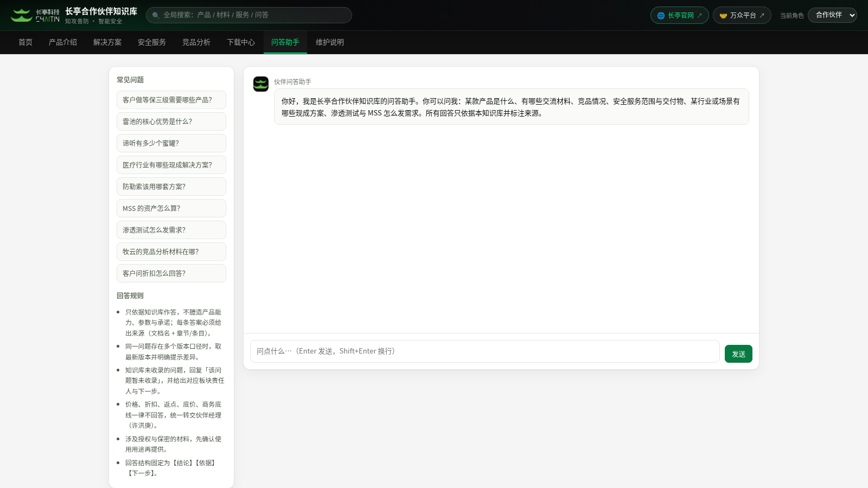
Task: Click the 伙伴问答助手 avatar icon
Action: [261, 84]
